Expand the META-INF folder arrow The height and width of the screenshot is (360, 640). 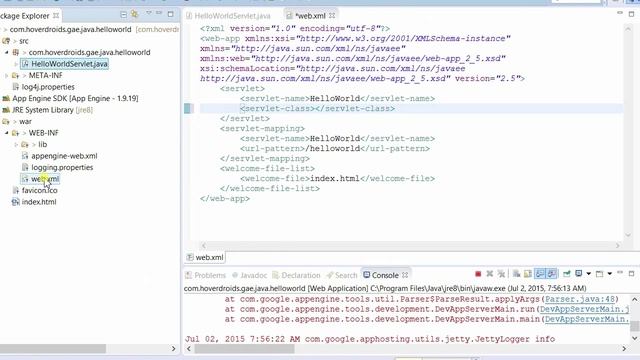click(7, 76)
